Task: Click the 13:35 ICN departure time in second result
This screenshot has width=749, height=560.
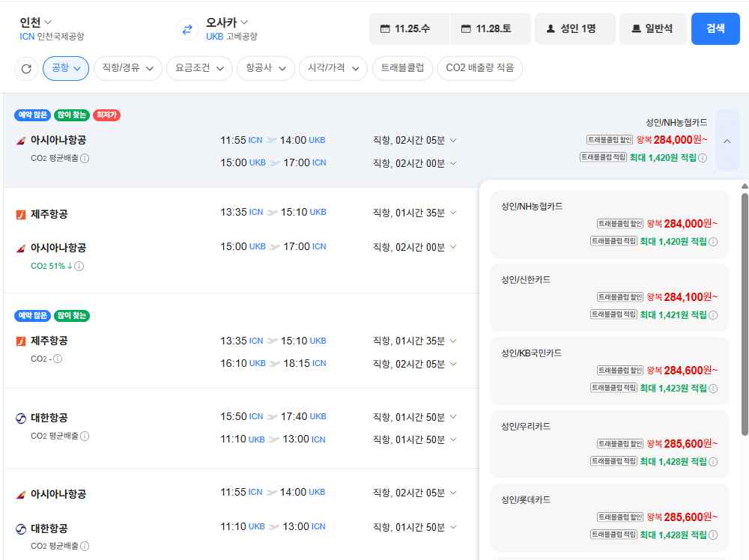Action: click(241, 212)
